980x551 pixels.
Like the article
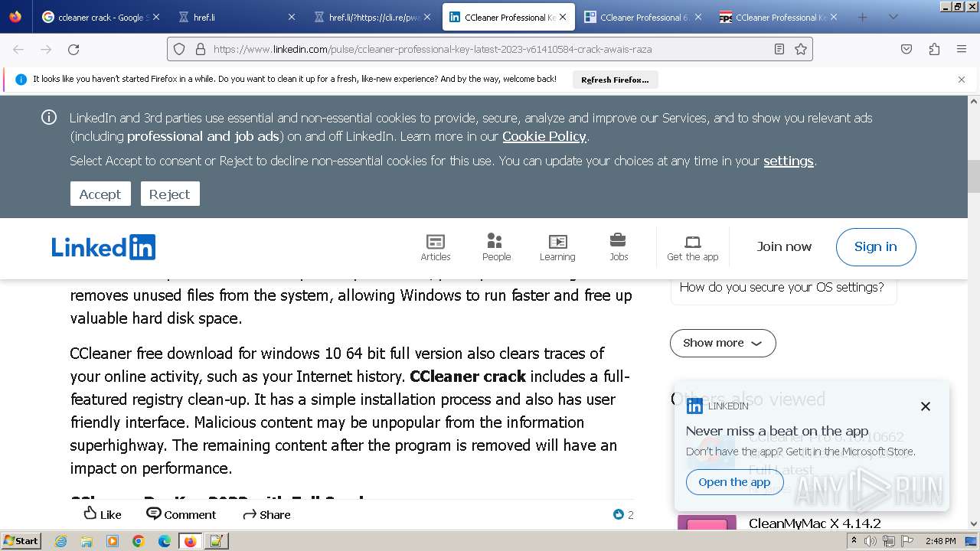coord(103,514)
